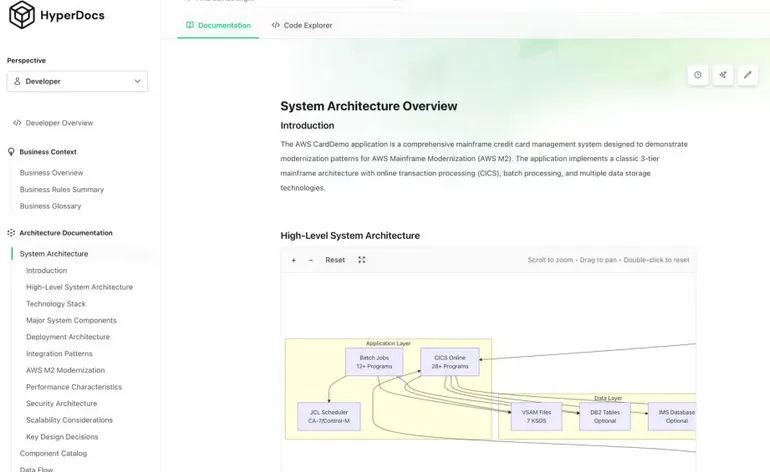
Task: Click the Data Layer label in diagram
Action: point(608,398)
